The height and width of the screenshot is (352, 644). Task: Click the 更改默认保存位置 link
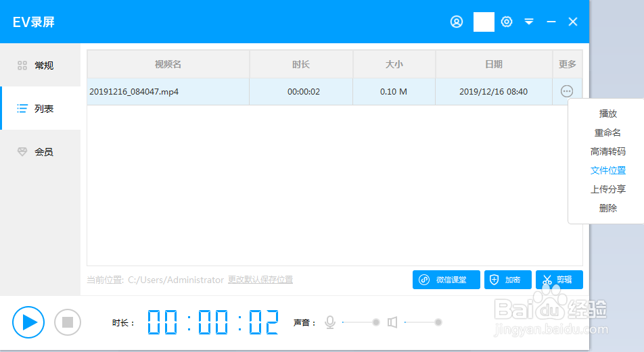tap(260, 280)
